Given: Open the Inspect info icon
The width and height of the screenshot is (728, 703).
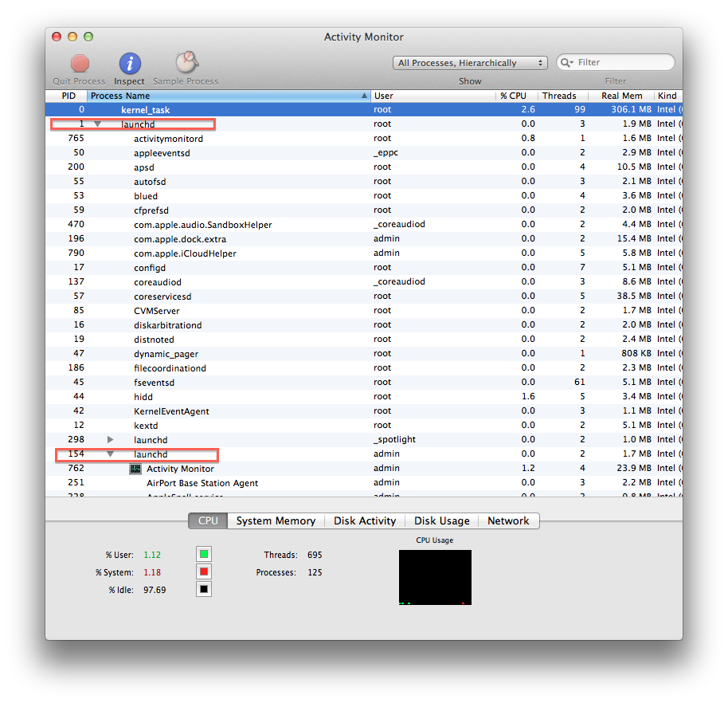Looking at the screenshot, I should coord(130,63).
